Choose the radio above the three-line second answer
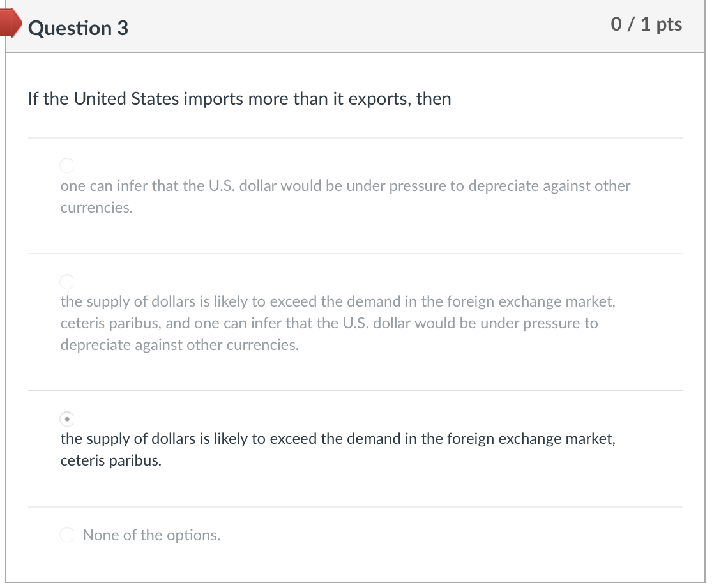Screen dimensions: 728x585 67,282
